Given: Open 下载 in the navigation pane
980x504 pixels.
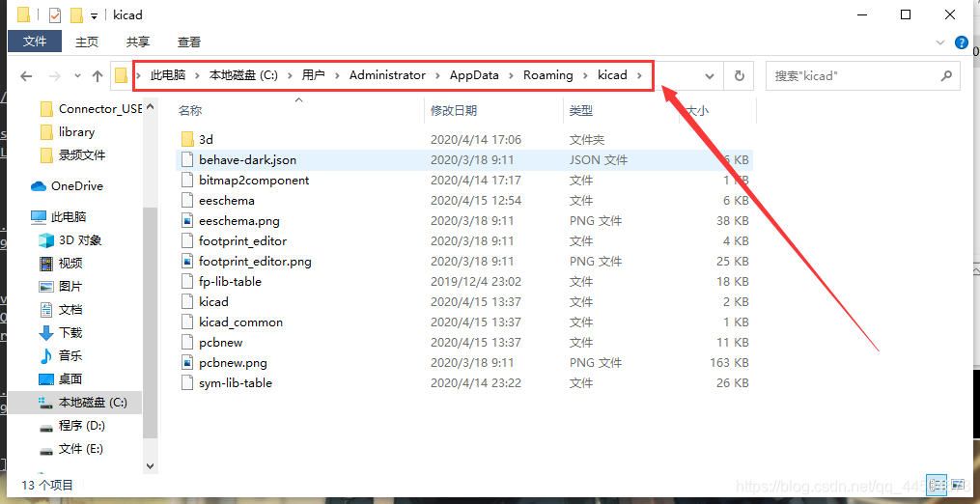Looking at the screenshot, I should tap(70, 333).
